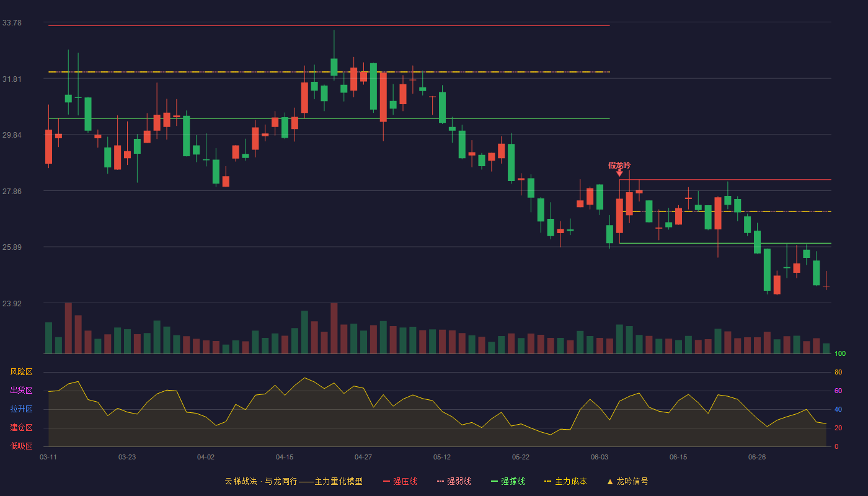The height and width of the screenshot is (496, 868).
Task: Click the 06-03 date axis label
Action: (600, 457)
